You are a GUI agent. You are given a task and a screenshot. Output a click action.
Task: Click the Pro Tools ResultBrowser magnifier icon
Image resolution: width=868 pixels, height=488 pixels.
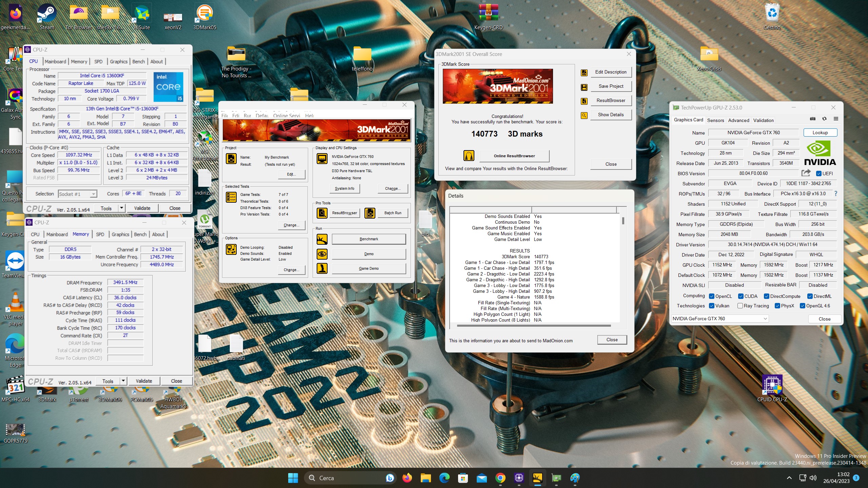(x=322, y=213)
